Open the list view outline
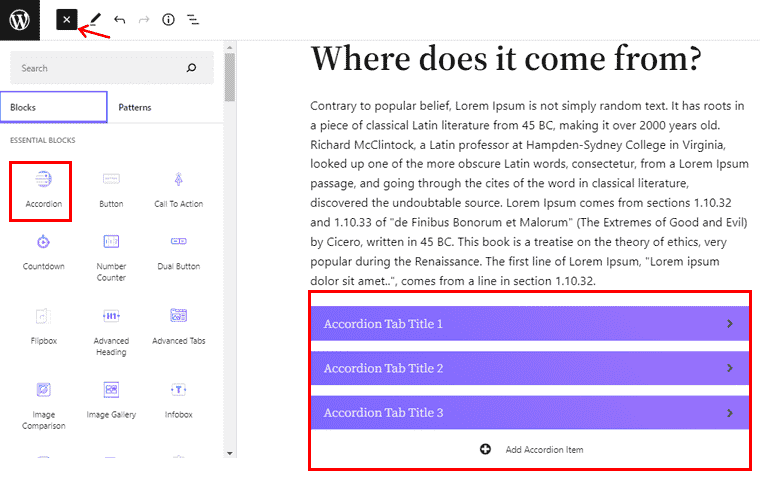The image size is (760, 480). (193, 20)
